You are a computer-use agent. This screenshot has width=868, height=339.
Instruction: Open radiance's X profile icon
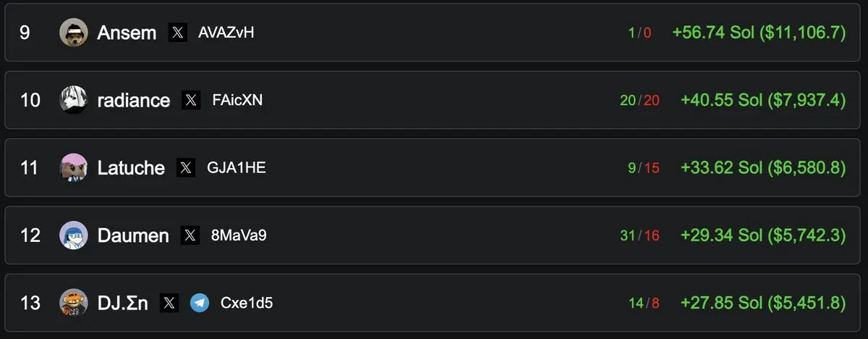click(x=191, y=100)
